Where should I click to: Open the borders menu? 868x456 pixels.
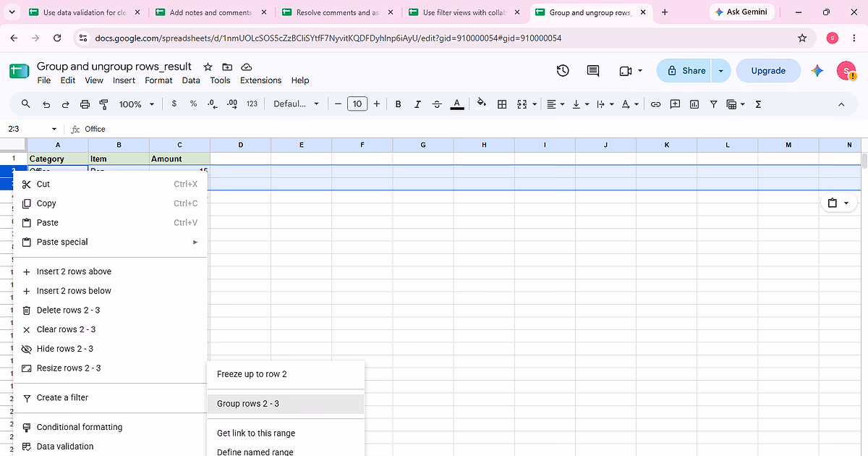pyautogui.click(x=502, y=104)
